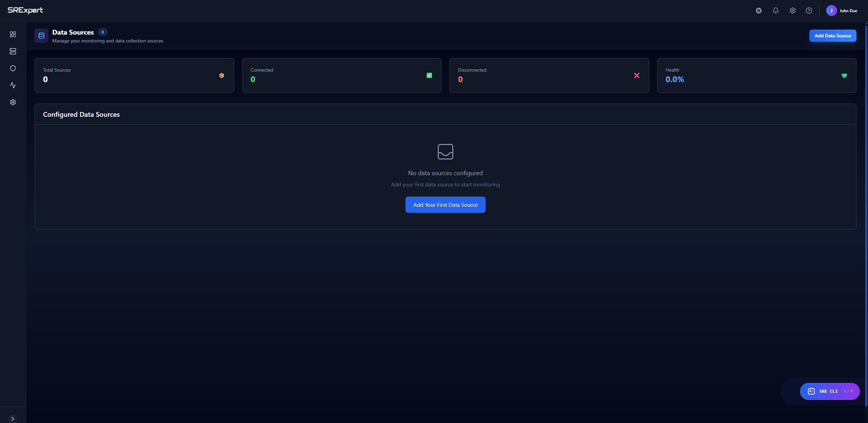Open notifications via the bell icon

point(776,10)
